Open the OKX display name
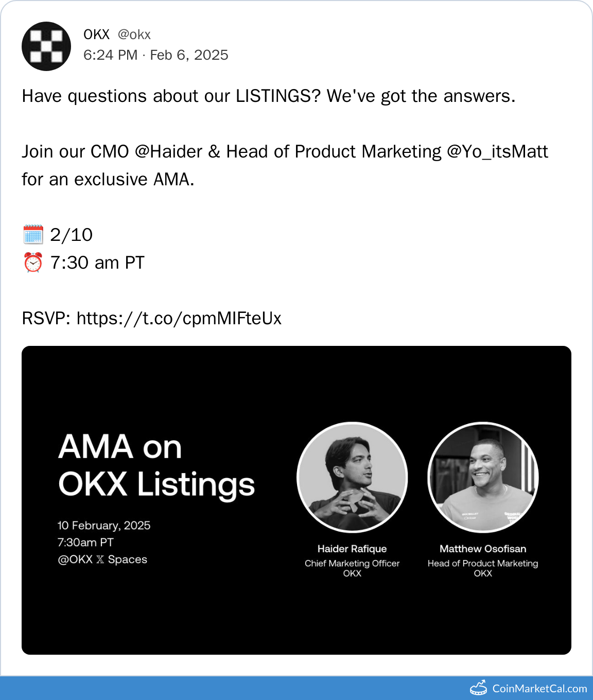The height and width of the screenshot is (700, 593). (96, 34)
